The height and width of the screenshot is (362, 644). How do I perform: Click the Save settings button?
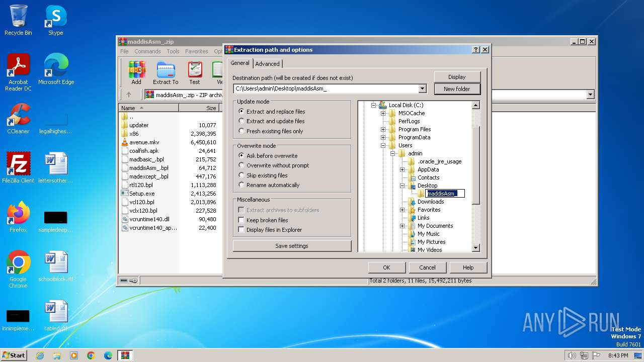pyautogui.click(x=292, y=246)
